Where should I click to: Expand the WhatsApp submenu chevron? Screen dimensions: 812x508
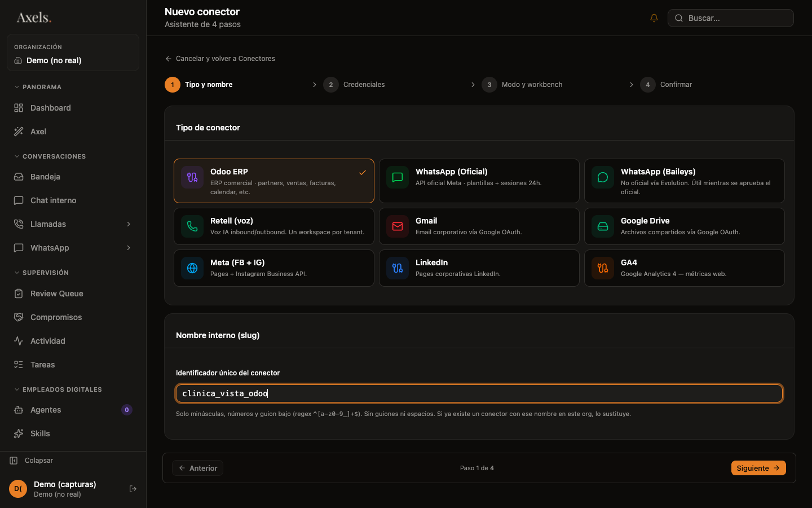[x=129, y=248]
